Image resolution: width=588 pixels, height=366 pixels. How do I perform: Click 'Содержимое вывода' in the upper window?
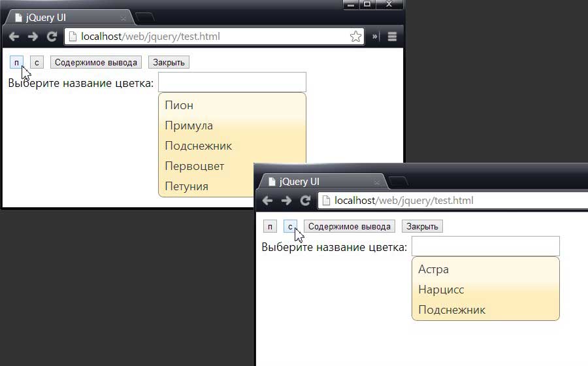click(x=96, y=62)
